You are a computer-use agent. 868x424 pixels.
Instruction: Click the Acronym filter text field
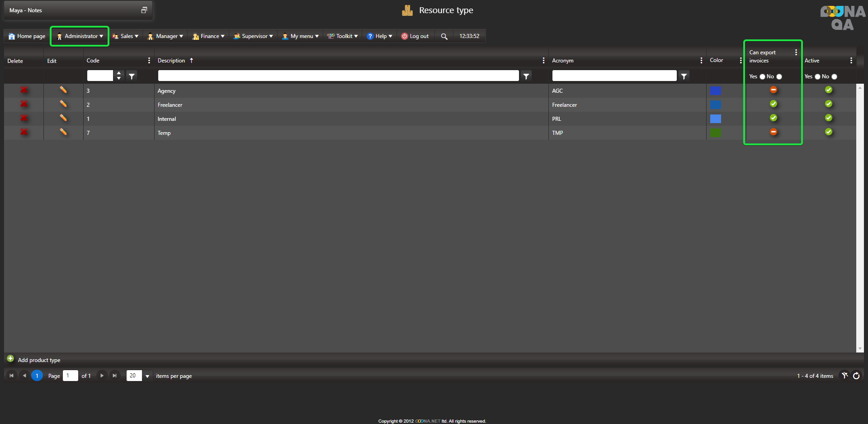coord(614,76)
